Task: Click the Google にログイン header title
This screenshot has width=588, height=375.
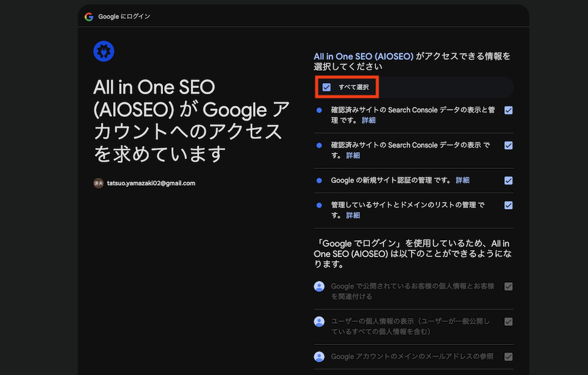Action: (124, 17)
